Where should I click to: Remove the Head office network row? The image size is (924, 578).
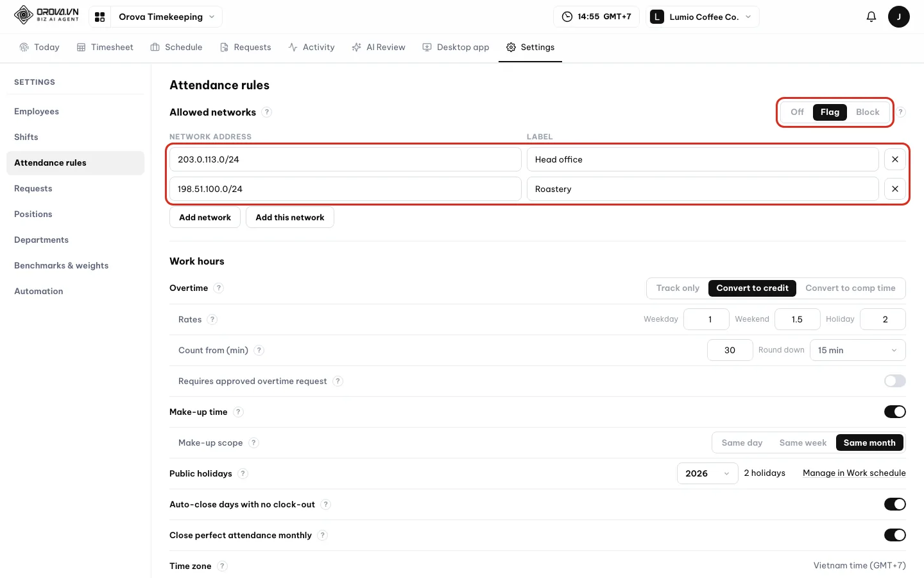pyautogui.click(x=894, y=159)
